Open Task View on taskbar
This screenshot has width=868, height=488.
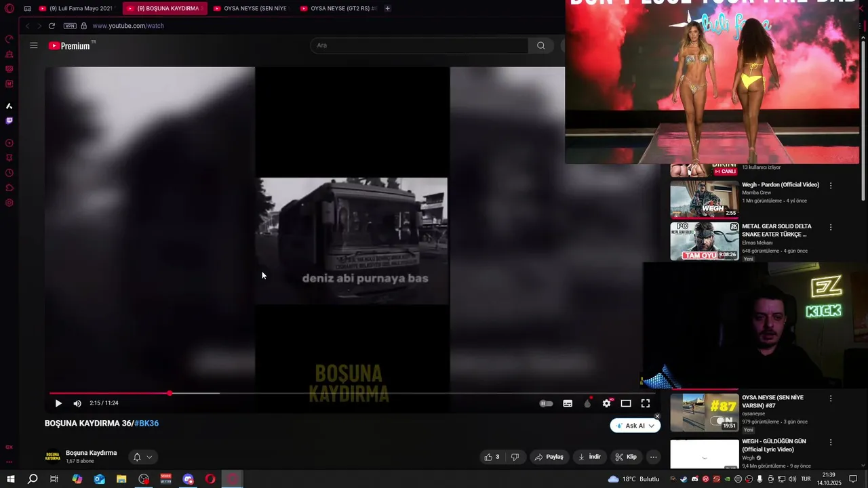pos(54,479)
